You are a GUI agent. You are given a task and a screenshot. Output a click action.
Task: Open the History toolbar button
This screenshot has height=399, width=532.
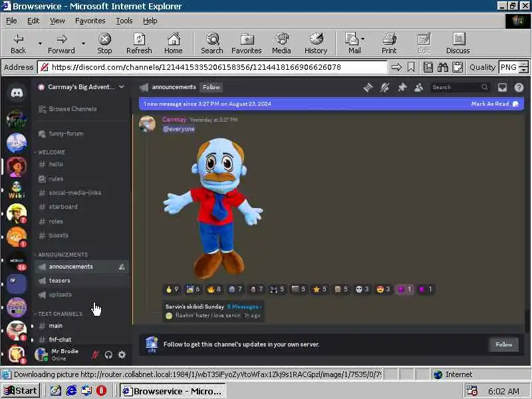point(316,43)
